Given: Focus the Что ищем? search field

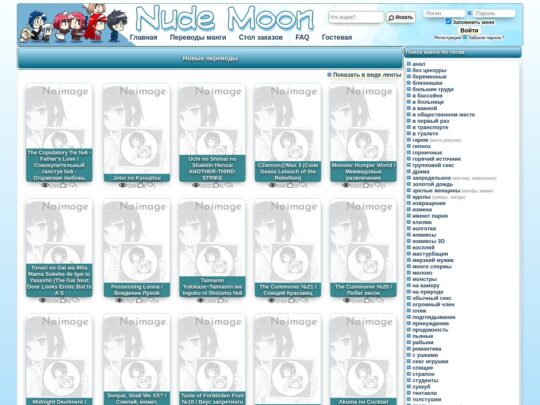Looking at the screenshot, I should (x=356, y=17).
